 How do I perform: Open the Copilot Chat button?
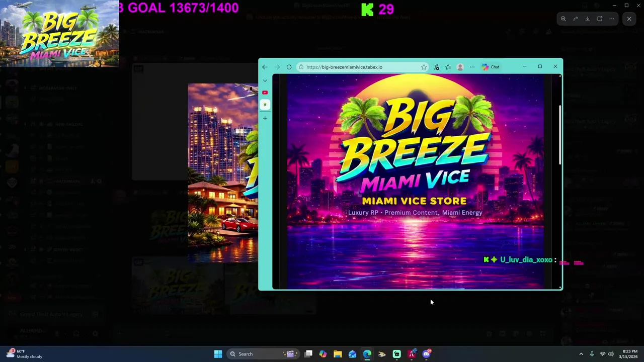pyautogui.click(x=491, y=67)
